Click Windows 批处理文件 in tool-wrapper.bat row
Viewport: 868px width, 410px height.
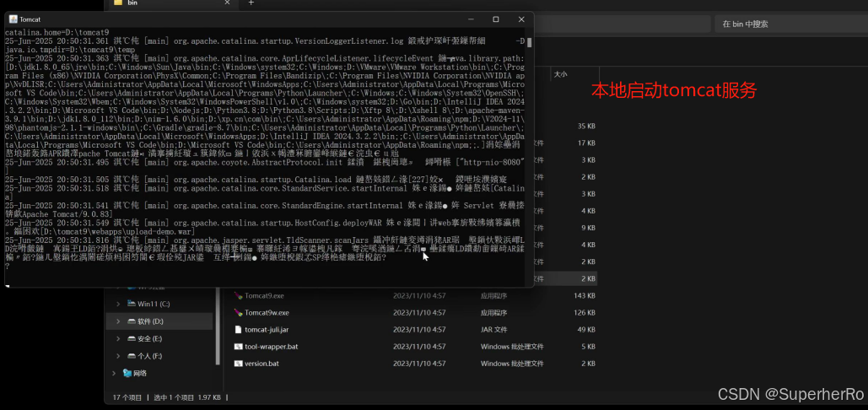point(512,347)
